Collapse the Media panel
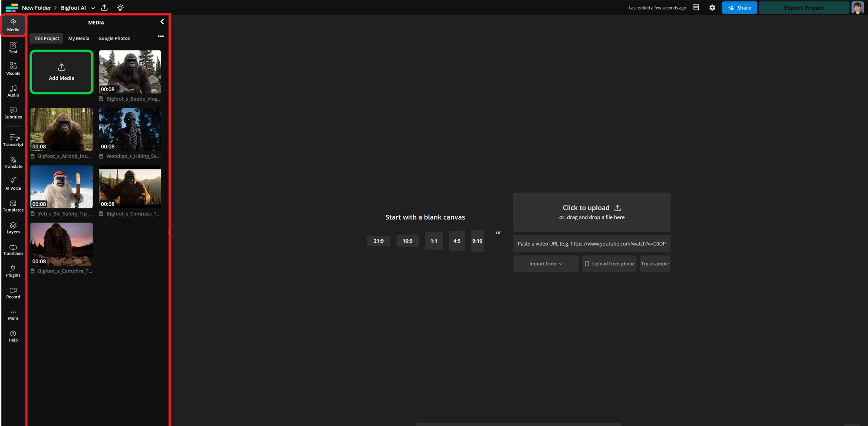Image resolution: width=868 pixels, height=426 pixels. (x=162, y=22)
